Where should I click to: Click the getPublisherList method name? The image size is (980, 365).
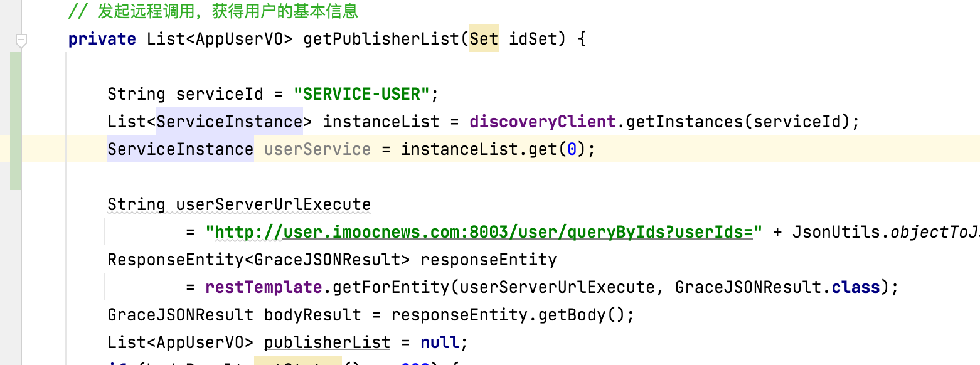pyautogui.click(x=381, y=39)
